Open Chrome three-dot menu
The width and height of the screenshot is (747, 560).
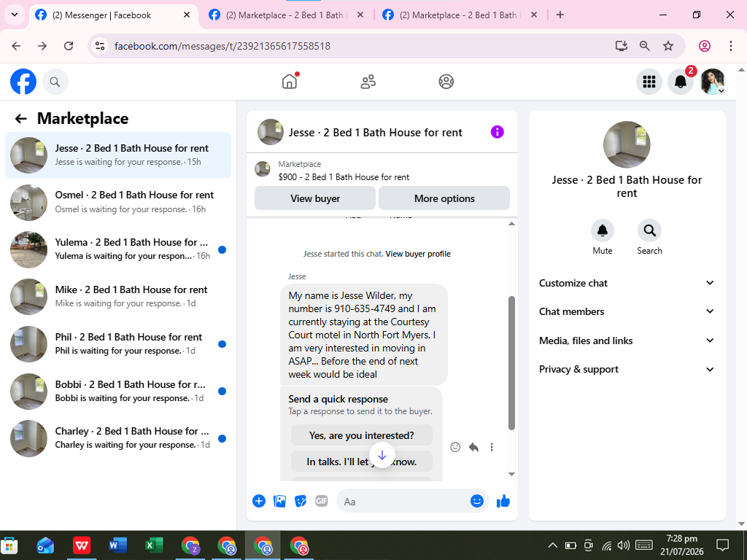pyautogui.click(x=730, y=46)
